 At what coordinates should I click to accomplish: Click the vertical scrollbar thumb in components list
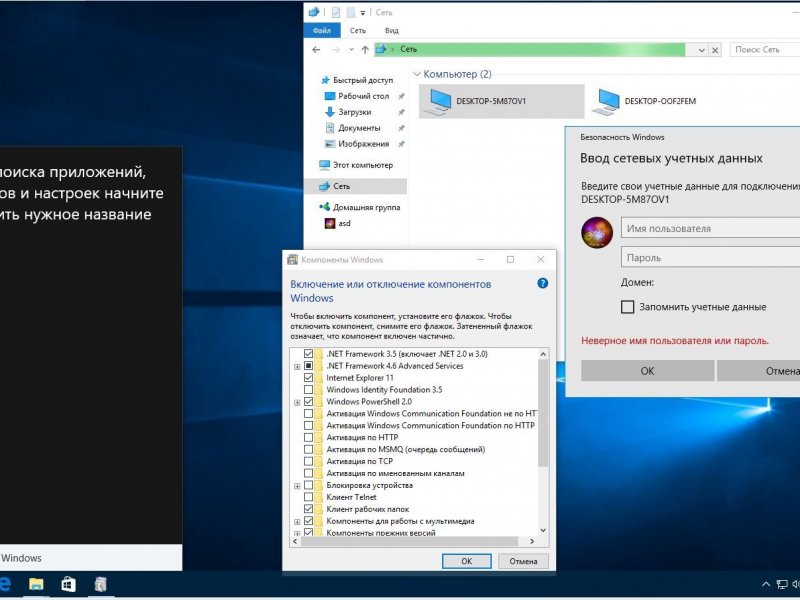543,412
